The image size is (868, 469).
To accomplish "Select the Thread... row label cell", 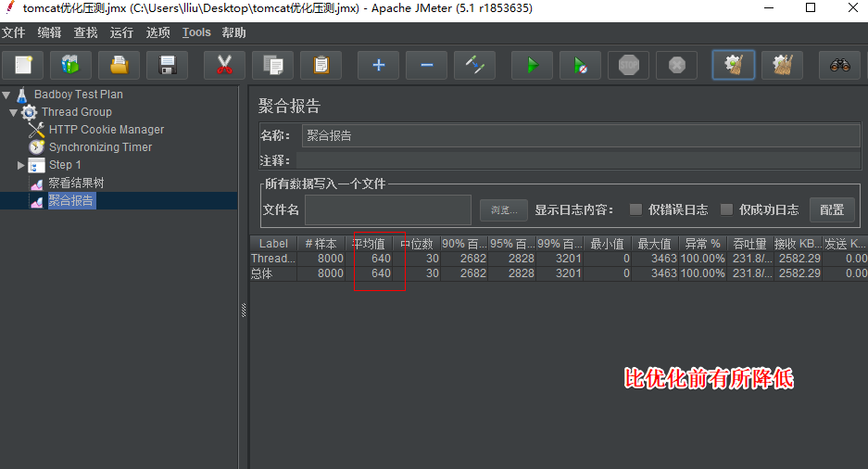I will (x=273, y=259).
